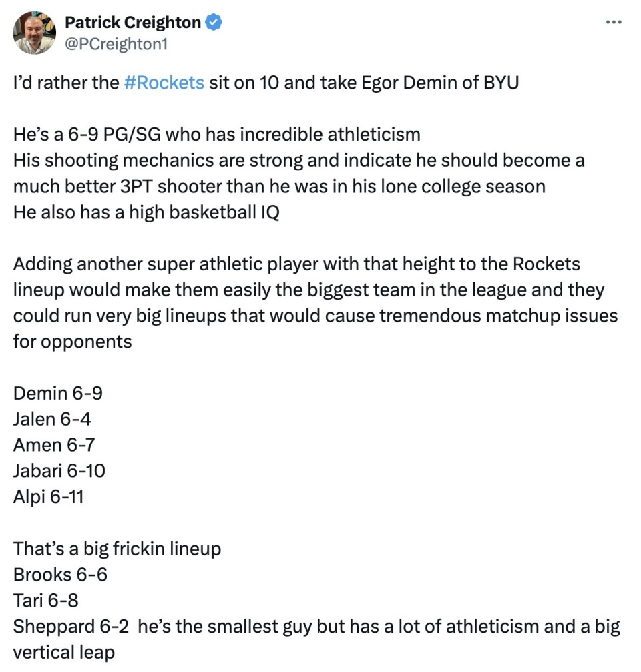Click the words 'vertical leap'

64,652
